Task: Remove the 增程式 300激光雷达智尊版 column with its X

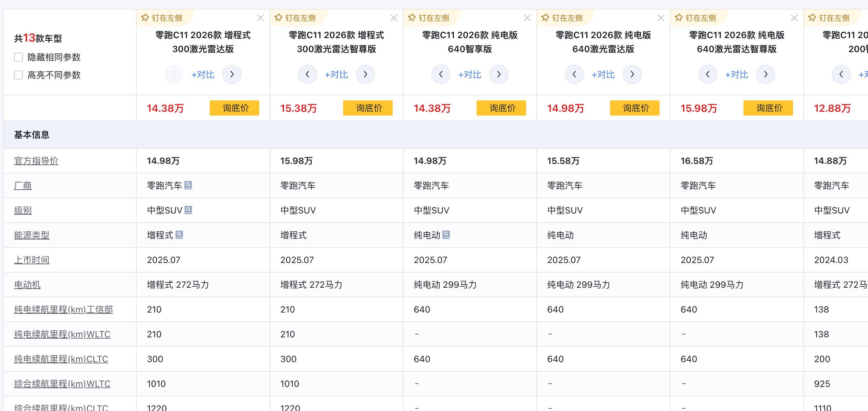Action: 394,18
